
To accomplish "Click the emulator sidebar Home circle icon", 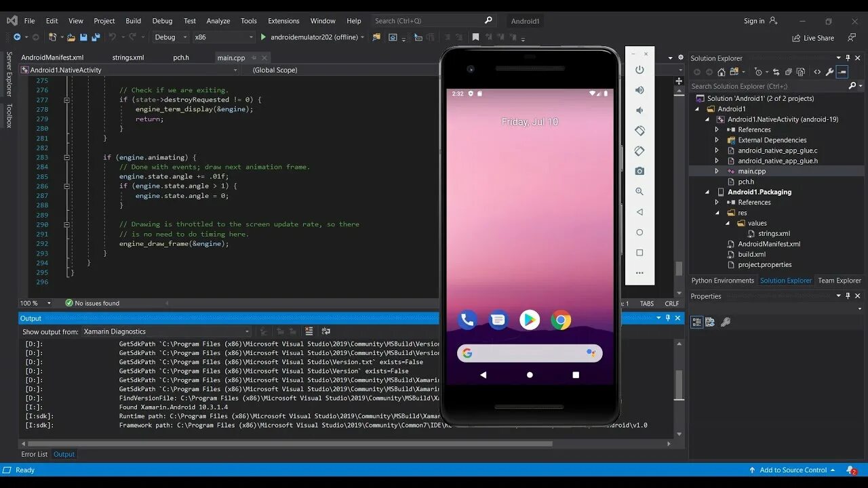I will pos(639,232).
